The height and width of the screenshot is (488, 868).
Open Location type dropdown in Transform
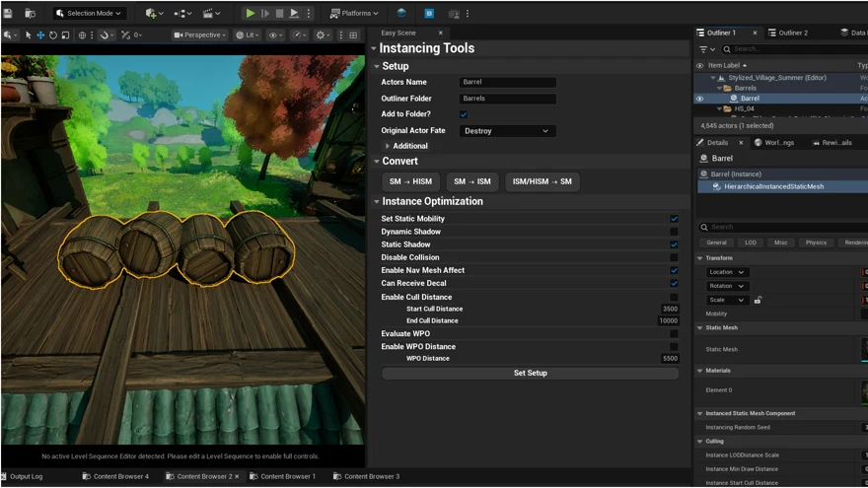(x=726, y=272)
